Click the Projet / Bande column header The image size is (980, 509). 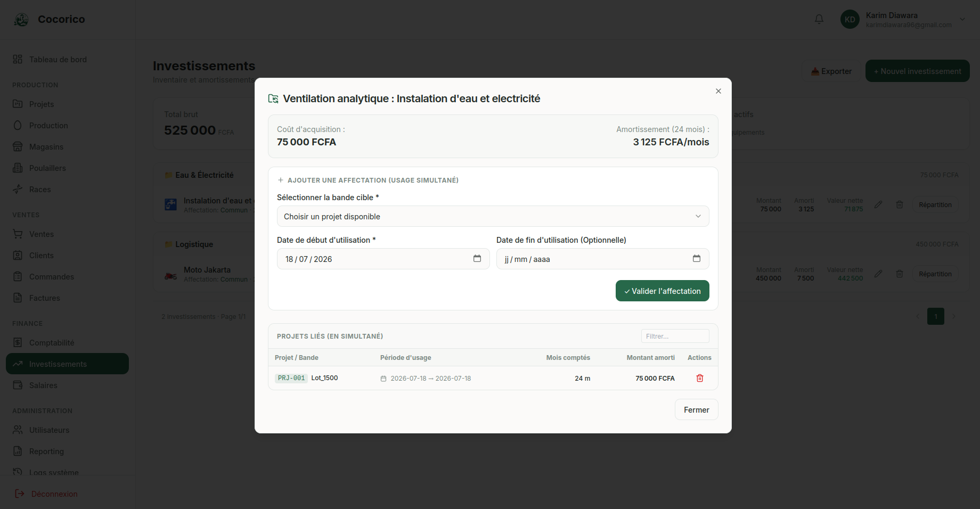(x=297, y=358)
